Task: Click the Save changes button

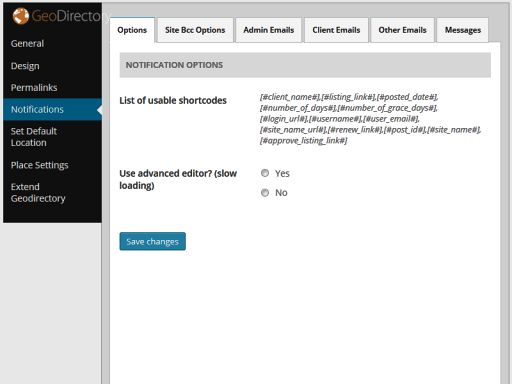Action: [152, 241]
